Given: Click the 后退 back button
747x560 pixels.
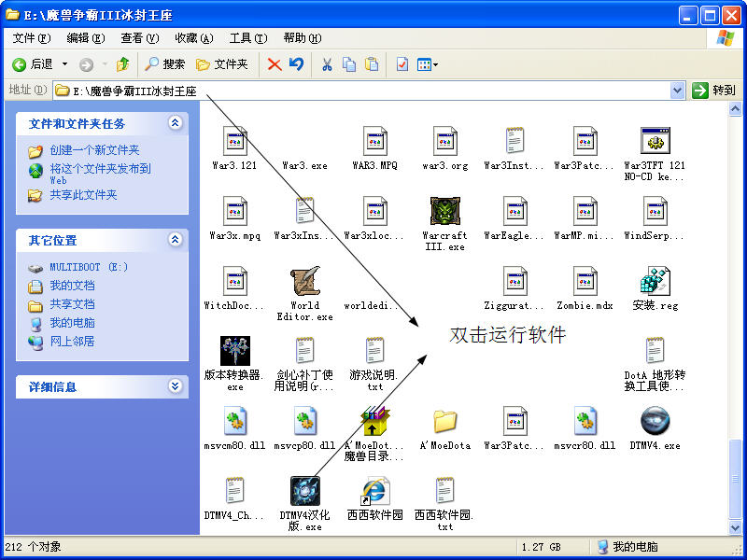Looking at the screenshot, I should 33,64.
